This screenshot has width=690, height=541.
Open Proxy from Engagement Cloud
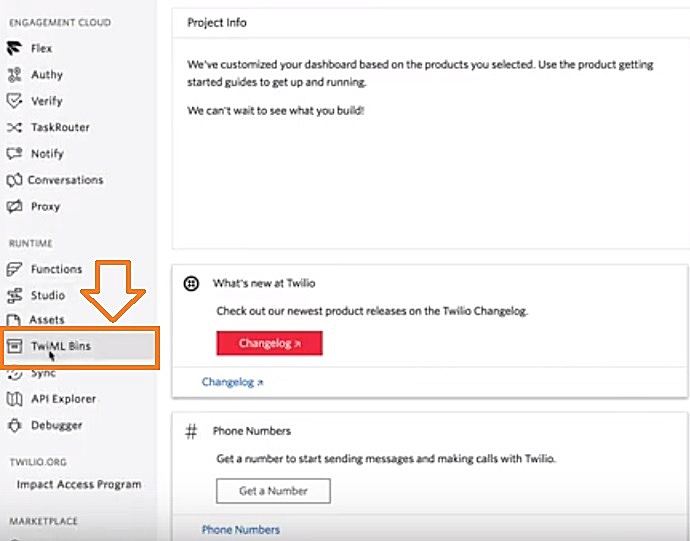coord(45,206)
